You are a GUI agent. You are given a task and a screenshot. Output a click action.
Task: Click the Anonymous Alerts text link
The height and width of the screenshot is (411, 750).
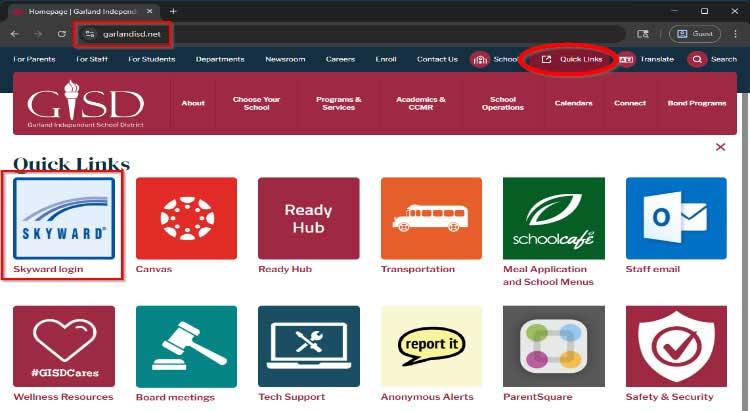click(427, 397)
